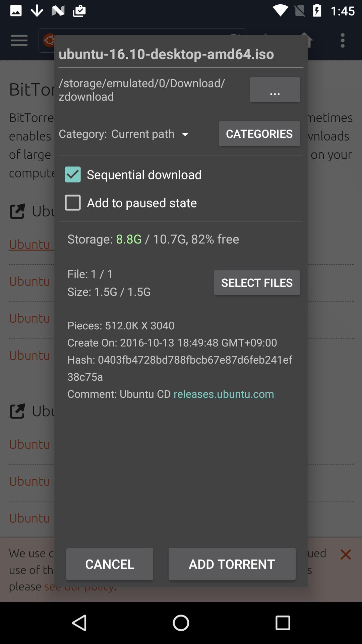The height and width of the screenshot is (644, 362).
Task: Dismiss cookie notice with the X icon
Action: coord(346,554)
